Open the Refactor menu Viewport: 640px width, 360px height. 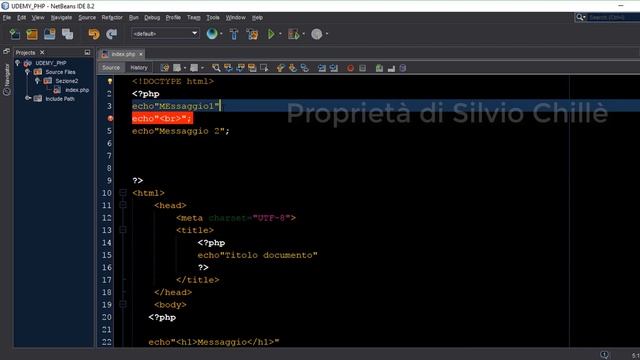(112, 18)
